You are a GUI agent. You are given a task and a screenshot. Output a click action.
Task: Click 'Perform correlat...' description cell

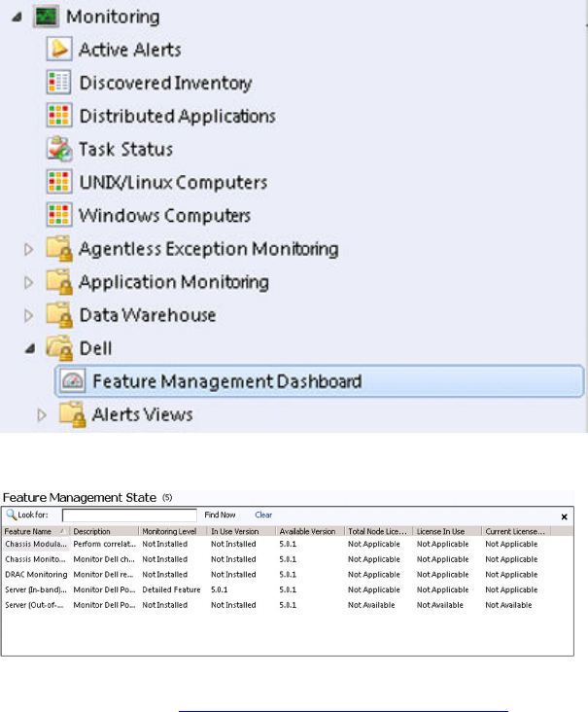(105, 544)
